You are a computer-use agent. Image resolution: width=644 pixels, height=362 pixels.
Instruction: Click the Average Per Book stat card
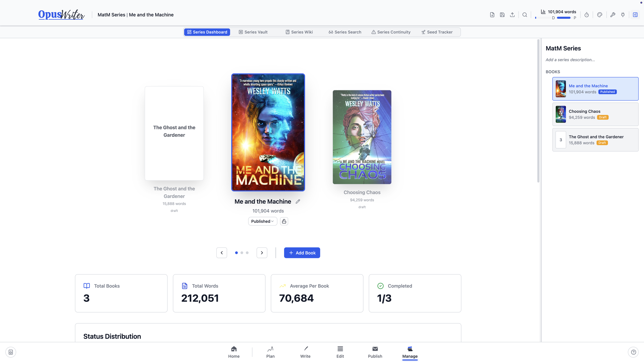[317, 293]
